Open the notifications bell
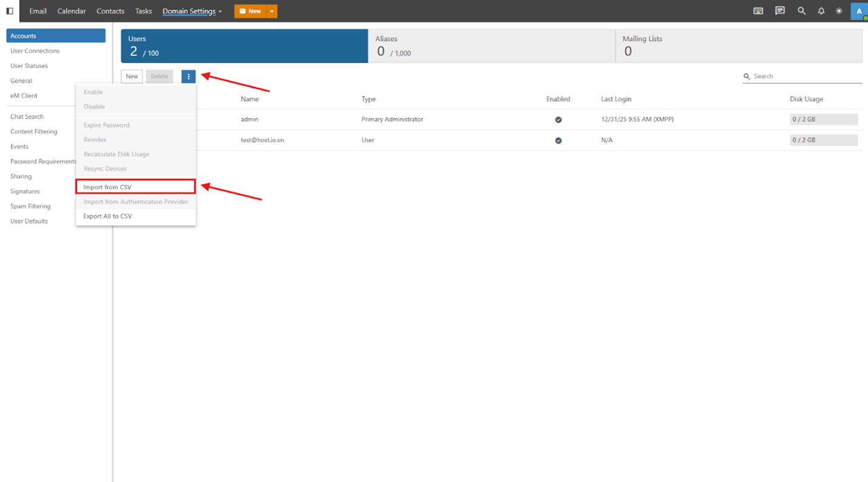The image size is (868, 482). [821, 11]
